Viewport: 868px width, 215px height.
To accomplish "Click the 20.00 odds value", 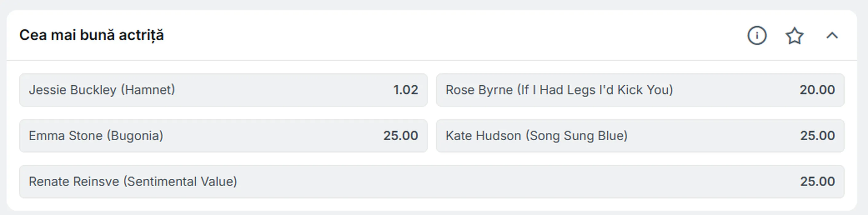I will [x=817, y=90].
